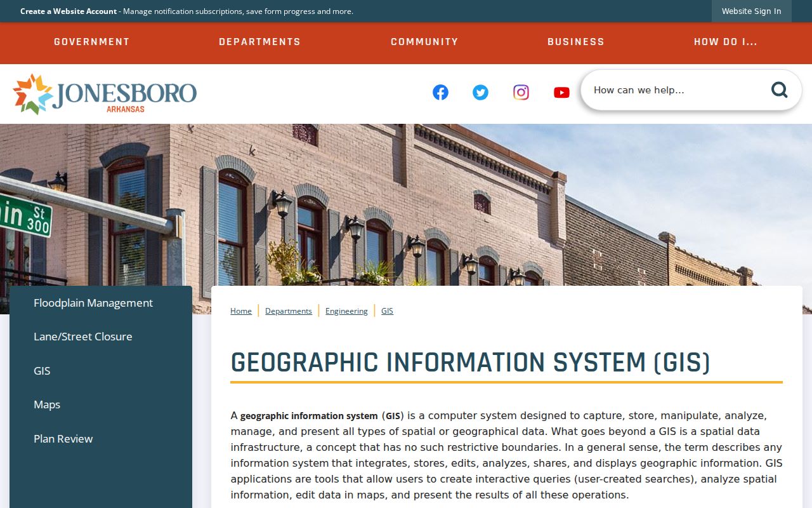Open the Community menu
Image resolution: width=812 pixels, height=508 pixels.
(424, 42)
